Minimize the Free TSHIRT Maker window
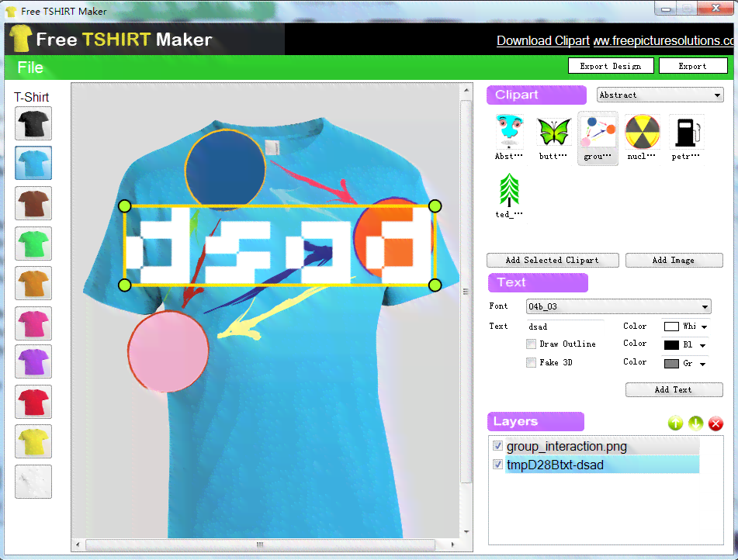The image size is (738, 560). click(x=666, y=9)
